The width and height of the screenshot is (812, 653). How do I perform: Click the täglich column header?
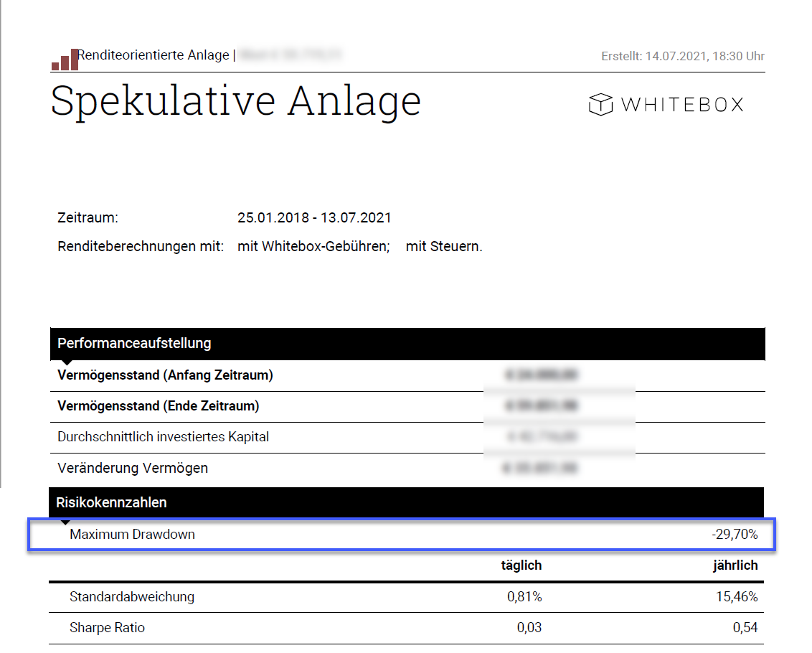point(521,565)
